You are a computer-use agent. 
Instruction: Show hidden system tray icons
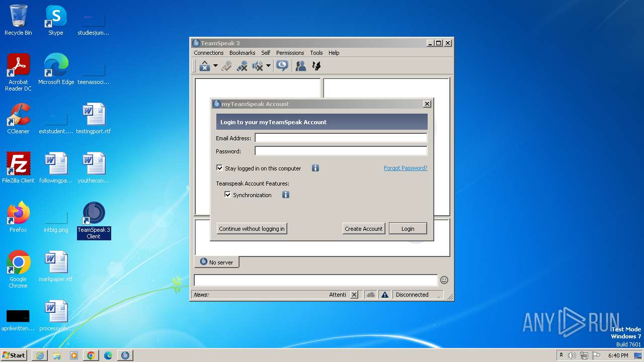point(561,355)
